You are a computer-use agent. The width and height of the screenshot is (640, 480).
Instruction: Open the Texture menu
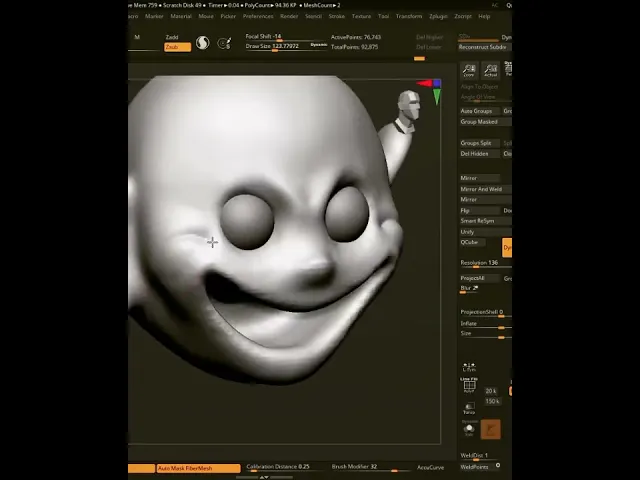click(362, 16)
